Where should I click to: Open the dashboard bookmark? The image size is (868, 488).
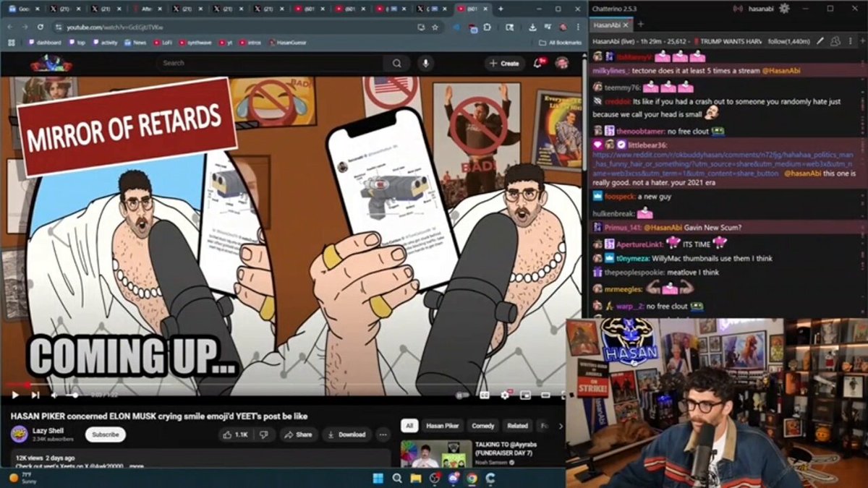coord(44,43)
